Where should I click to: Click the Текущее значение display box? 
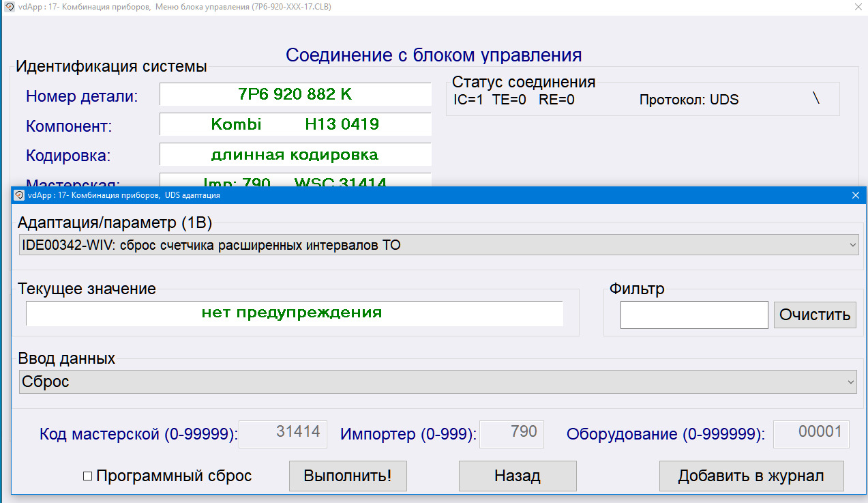point(295,313)
